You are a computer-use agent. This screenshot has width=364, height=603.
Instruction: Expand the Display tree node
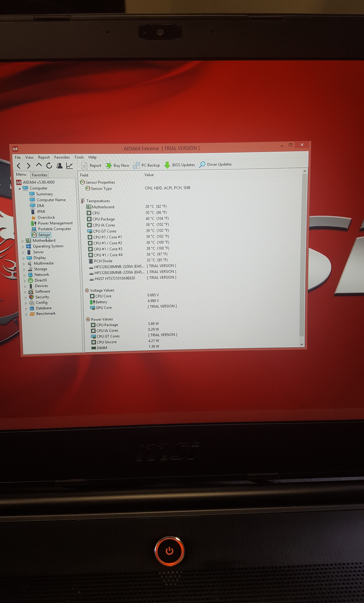[24, 258]
